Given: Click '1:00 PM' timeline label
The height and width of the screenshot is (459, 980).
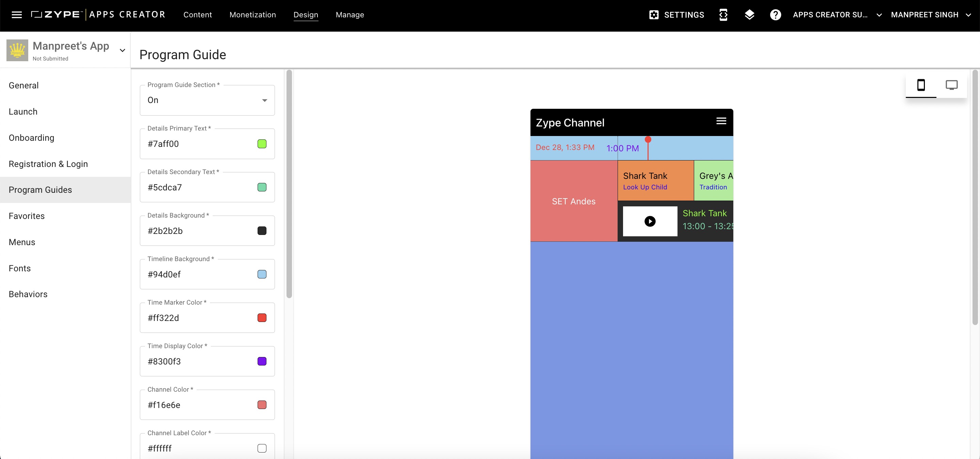Looking at the screenshot, I should 622,148.
